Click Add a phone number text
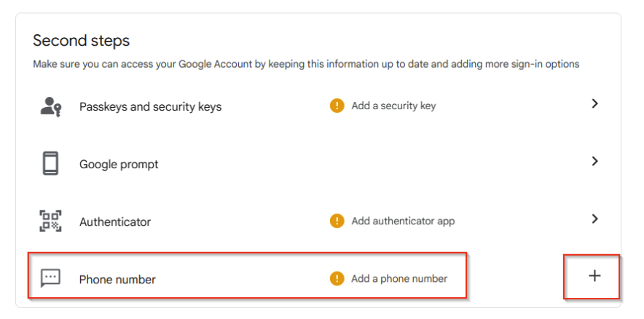This screenshot has height=319, width=644. click(x=399, y=278)
